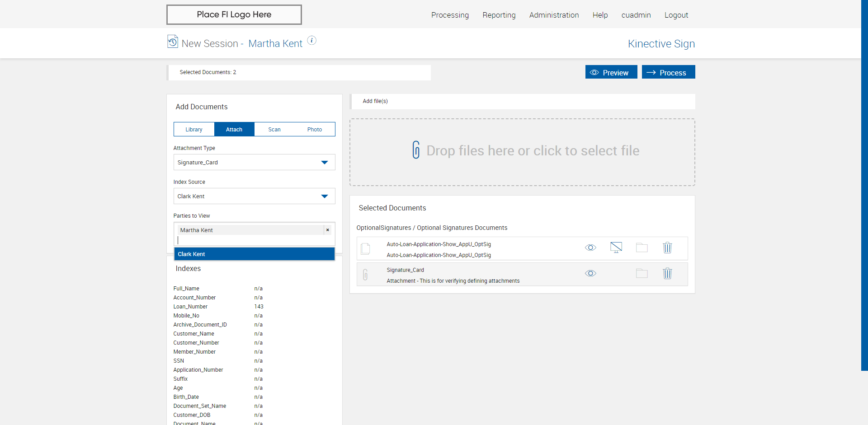Open the Administration menu
868x425 pixels.
(554, 15)
